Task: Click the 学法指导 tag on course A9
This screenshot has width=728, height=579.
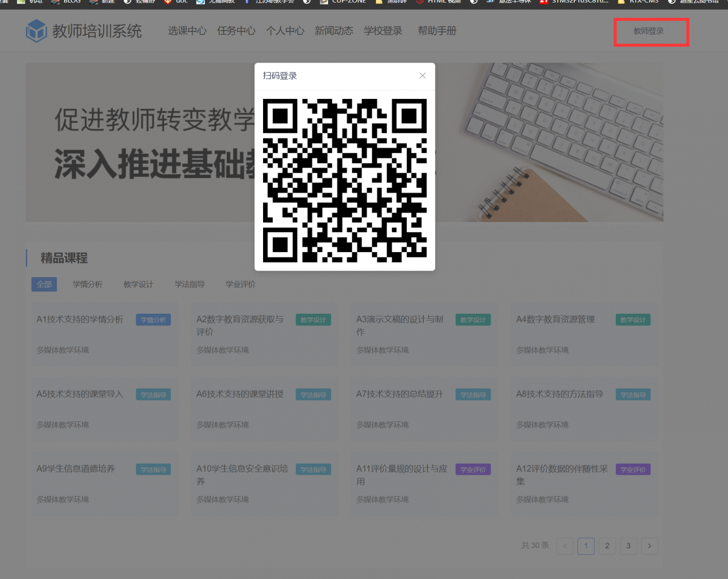Action: pyautogui.click(x=153, y=469)
